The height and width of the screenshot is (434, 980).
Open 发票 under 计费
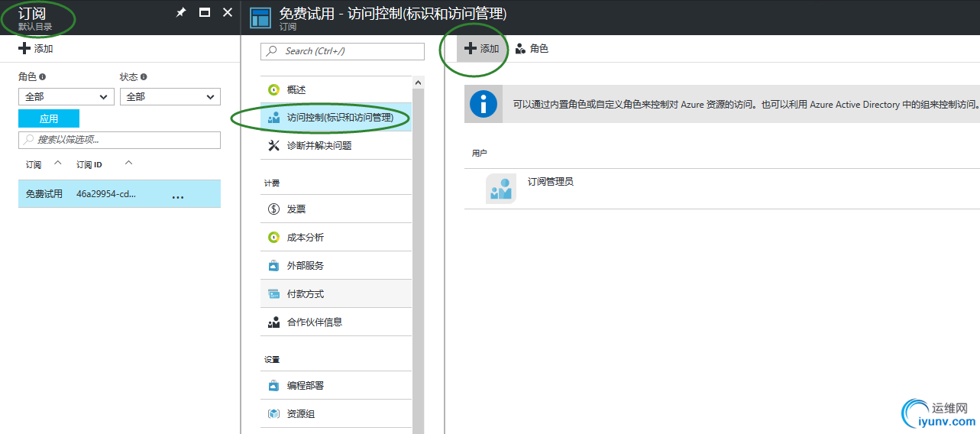[x=336, y=209]
